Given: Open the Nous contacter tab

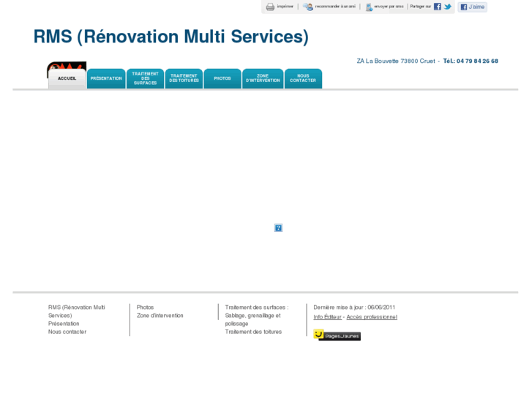Looking at the screenshot, I should click(x=304, y=79).
